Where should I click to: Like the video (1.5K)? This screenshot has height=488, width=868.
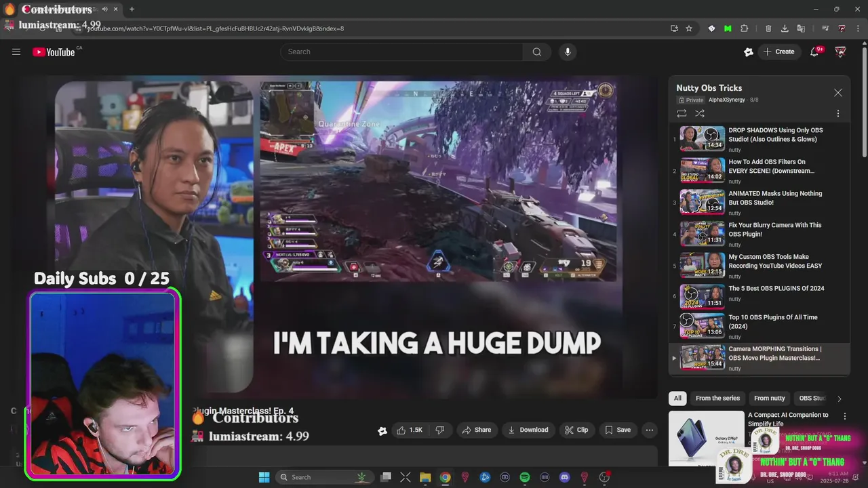(x=410, y=430)
